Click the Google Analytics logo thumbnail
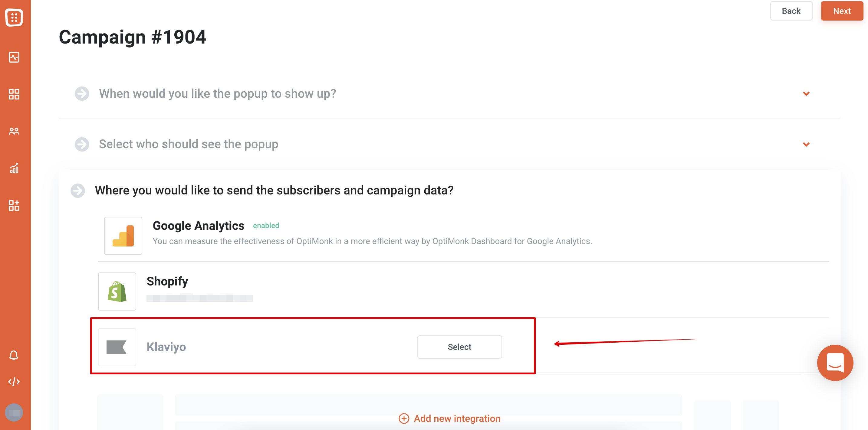 pyautogui.click(x=123, y=236)
